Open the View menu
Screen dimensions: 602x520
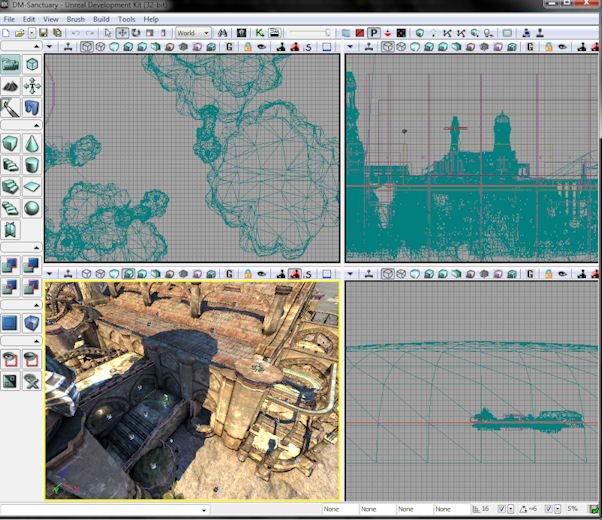[51, 19]
